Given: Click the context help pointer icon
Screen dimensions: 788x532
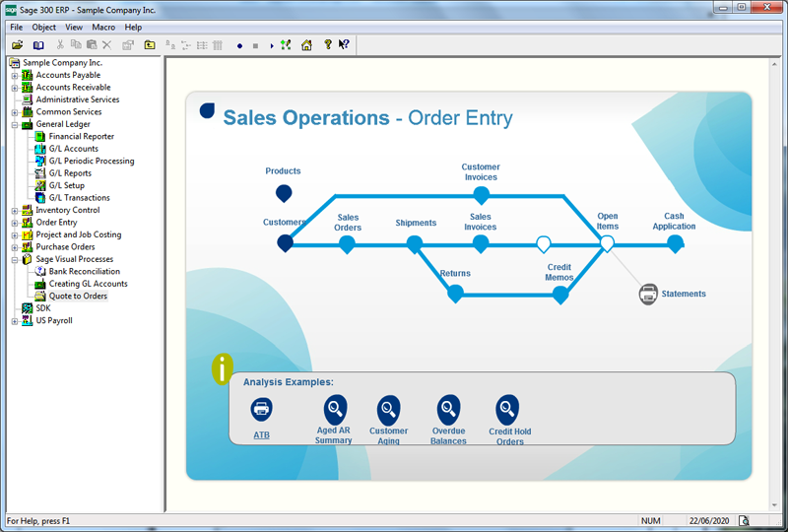Looking at the screenshot, I should coord(344,44).
